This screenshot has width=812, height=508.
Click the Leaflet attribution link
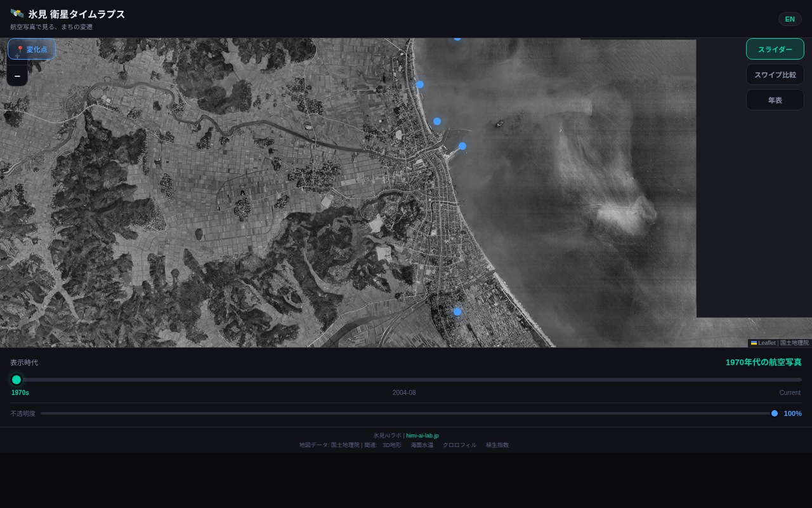(766, 343)
